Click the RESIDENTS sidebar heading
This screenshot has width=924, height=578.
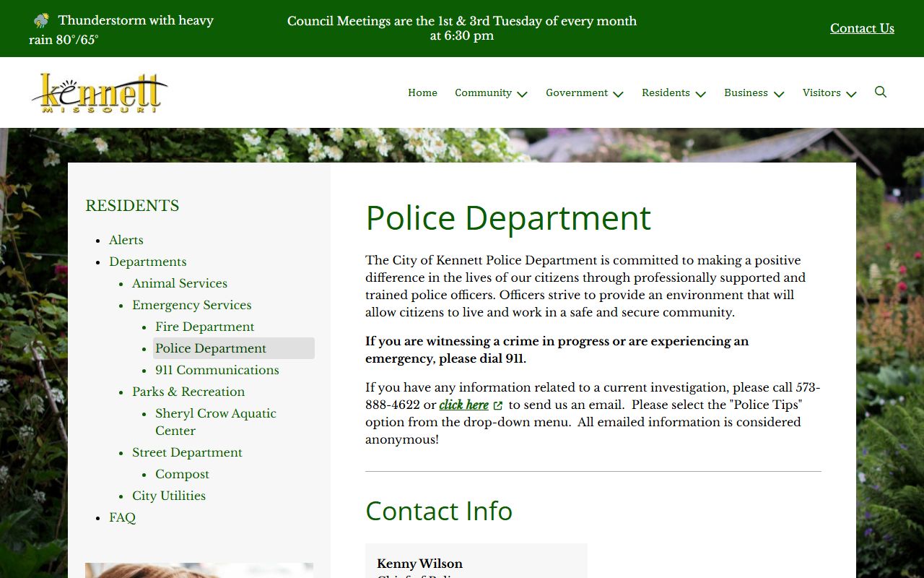(x=132, y=206)
